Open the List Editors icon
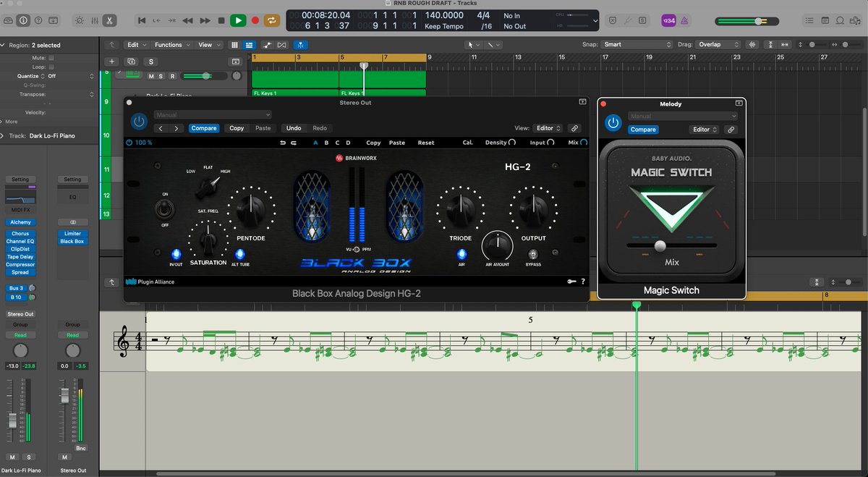The height and width of the screenshot is (477, 868). (x=809, y=20)
